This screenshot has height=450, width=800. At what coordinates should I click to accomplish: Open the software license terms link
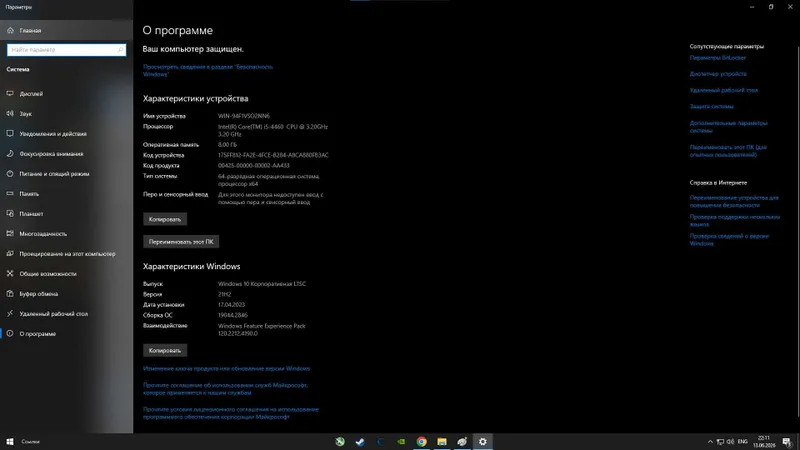click(231, 413)
